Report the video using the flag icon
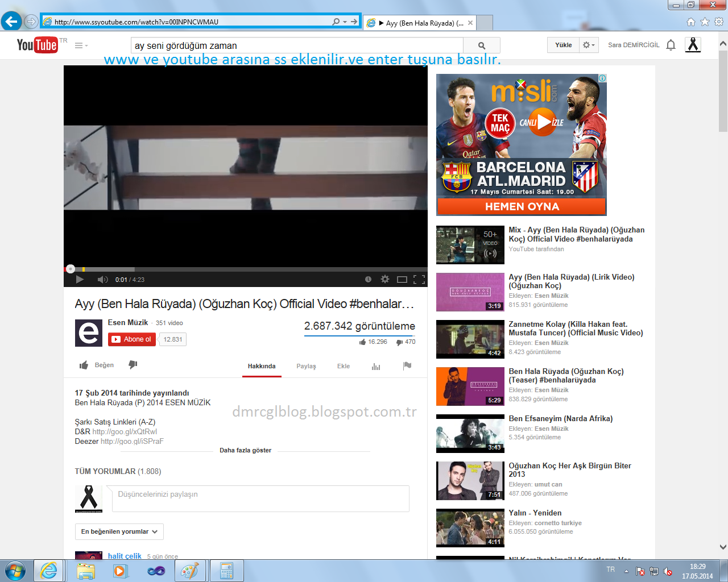 (x=407, y=366)
